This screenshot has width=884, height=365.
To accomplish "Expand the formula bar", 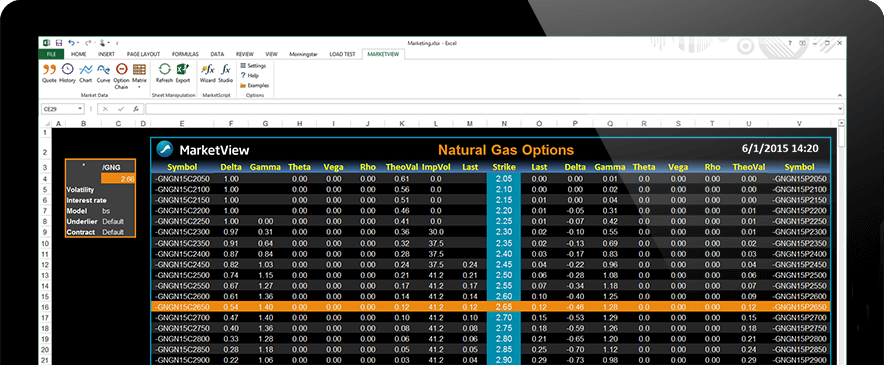I will [841, 109].
